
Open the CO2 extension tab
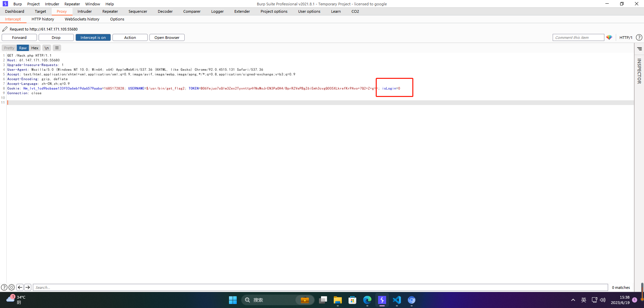tap(355, 11)
